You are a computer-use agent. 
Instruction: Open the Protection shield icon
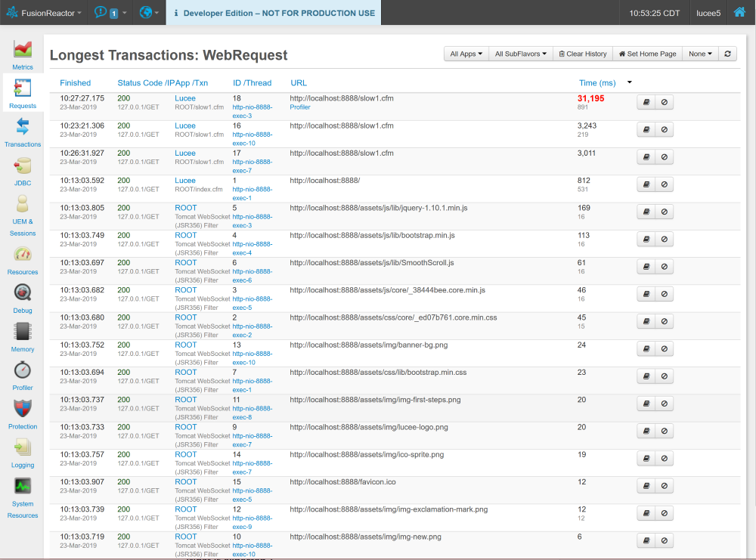pos(23,409)
